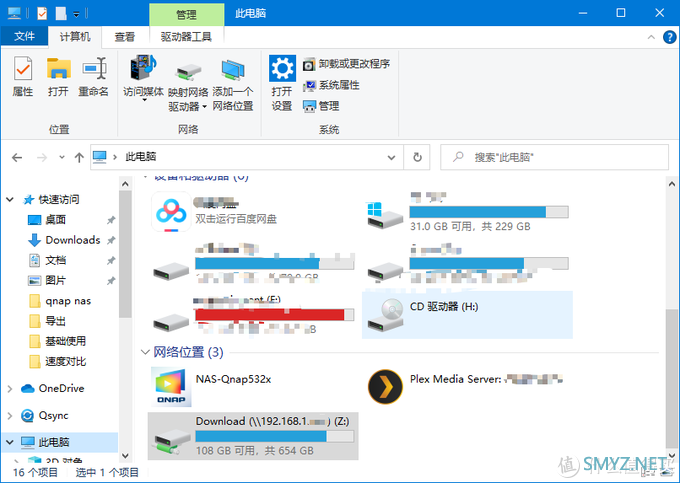Collapse Quick access (快速访问) tree node
This screenshot has height=483, width=680.
(10, 199)
